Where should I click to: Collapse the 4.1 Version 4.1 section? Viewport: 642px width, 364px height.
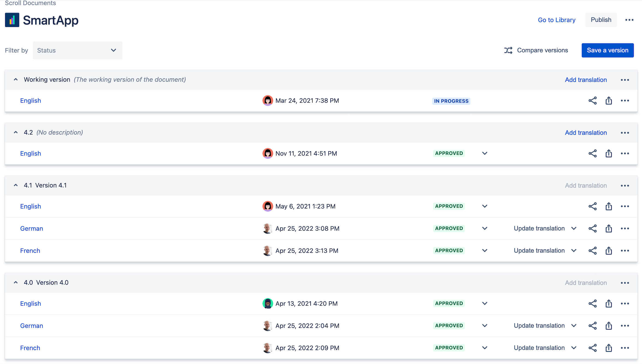tap(16, 186)
